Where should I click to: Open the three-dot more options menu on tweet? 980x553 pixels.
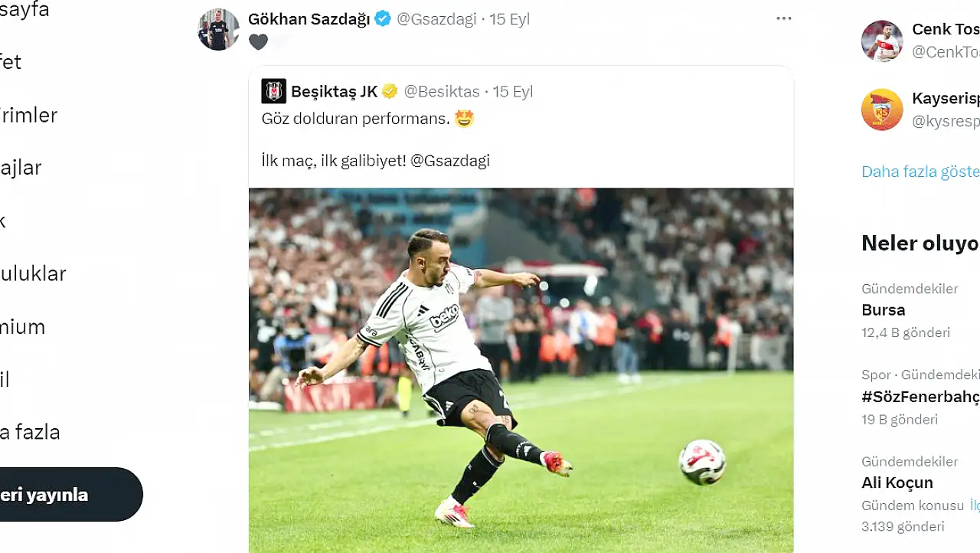(783, 18)
